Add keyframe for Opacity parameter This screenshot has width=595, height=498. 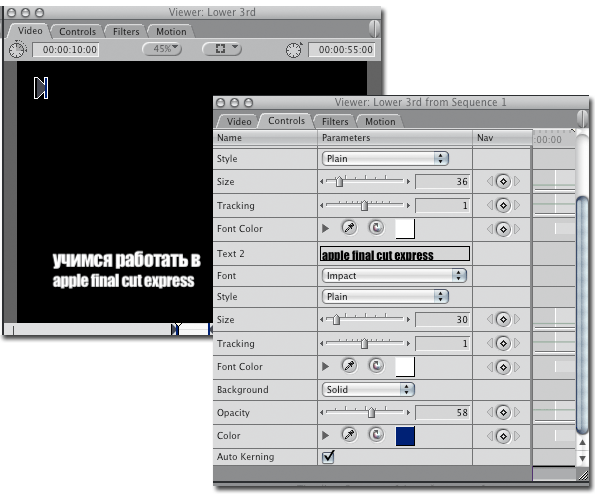[x=503, y=412]
